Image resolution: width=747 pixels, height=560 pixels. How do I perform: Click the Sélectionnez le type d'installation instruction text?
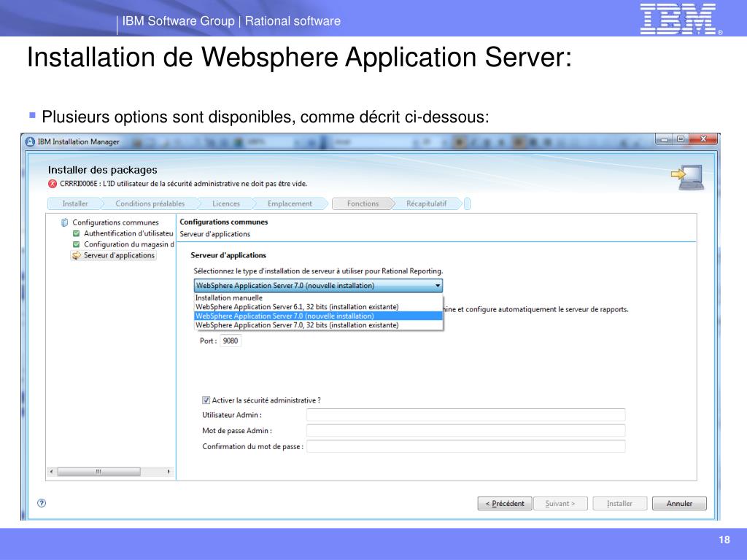(318, 271)
